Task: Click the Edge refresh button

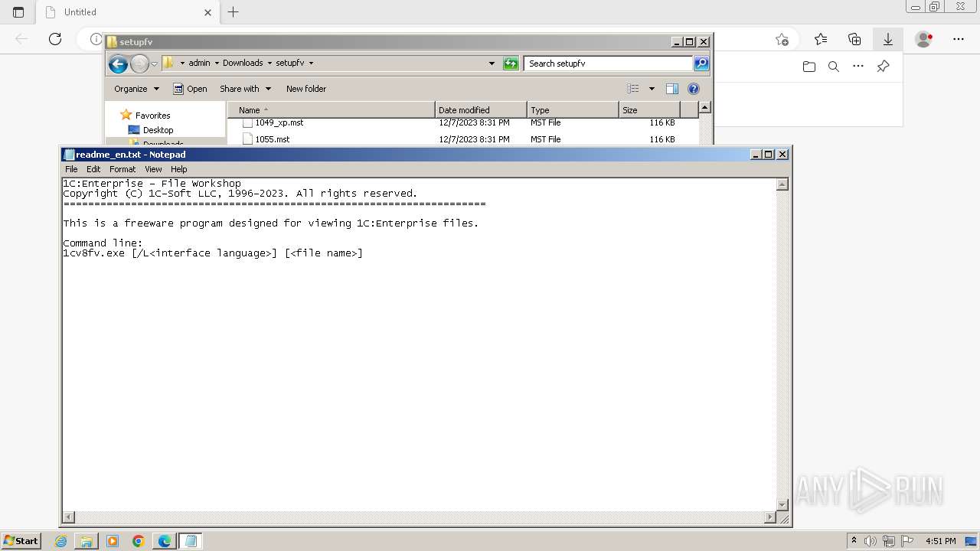Action: tap(55, 39)
